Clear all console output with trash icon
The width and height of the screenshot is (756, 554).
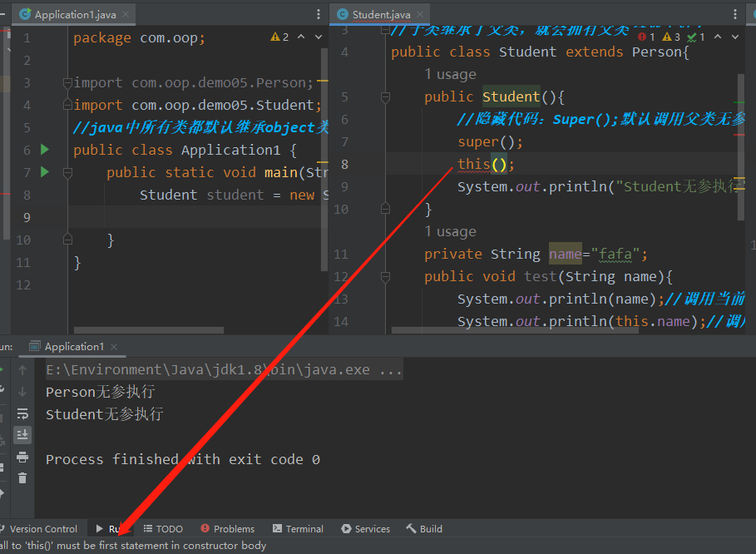[22, 477]
